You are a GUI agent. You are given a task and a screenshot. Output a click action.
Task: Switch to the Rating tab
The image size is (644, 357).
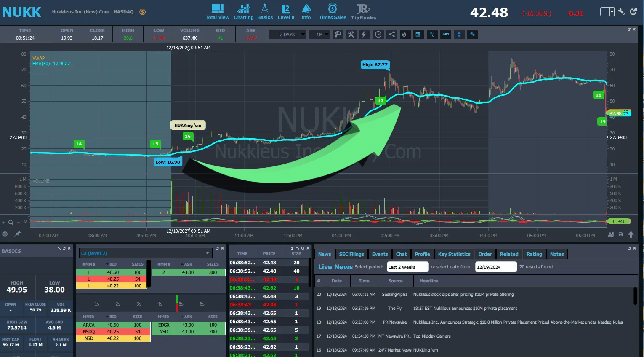[x=534, y=254]
